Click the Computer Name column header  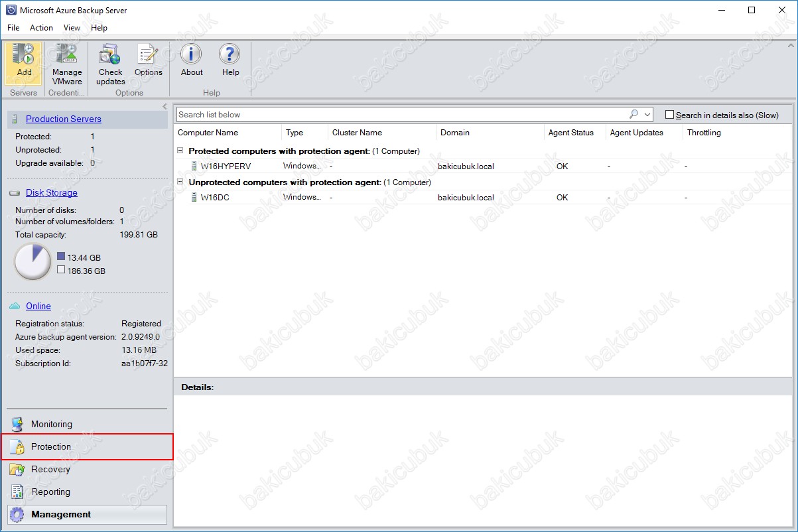click(x=228, y=133)
